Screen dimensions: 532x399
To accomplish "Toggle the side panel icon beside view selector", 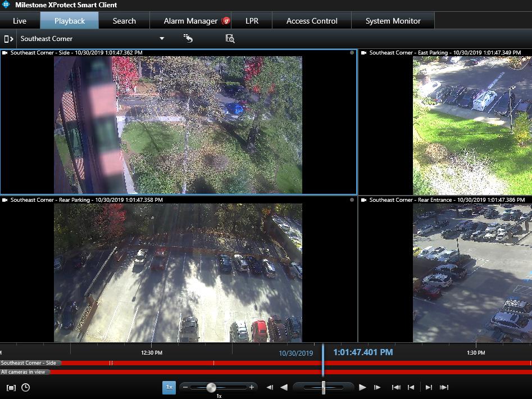I will point(8,39).
